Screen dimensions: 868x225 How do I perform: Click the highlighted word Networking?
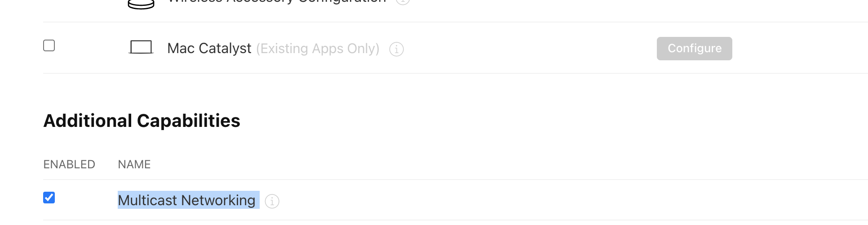[x=218, y=200]
